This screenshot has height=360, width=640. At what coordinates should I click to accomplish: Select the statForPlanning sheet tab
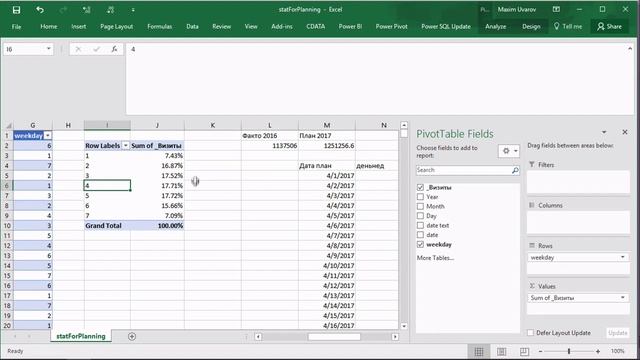click(81, 336)
